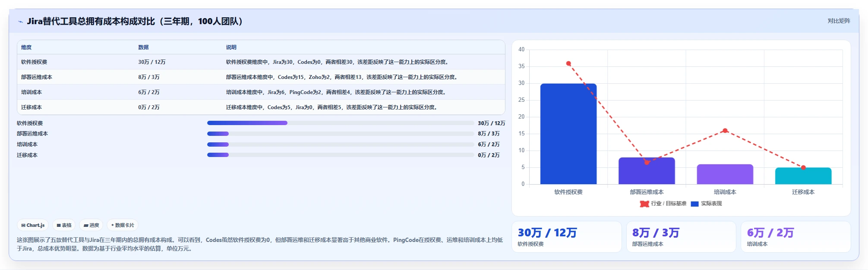Click the description starting 迁移成本维度中
Image resolution: width=868 pixels, height=270 pixels.
332,107
